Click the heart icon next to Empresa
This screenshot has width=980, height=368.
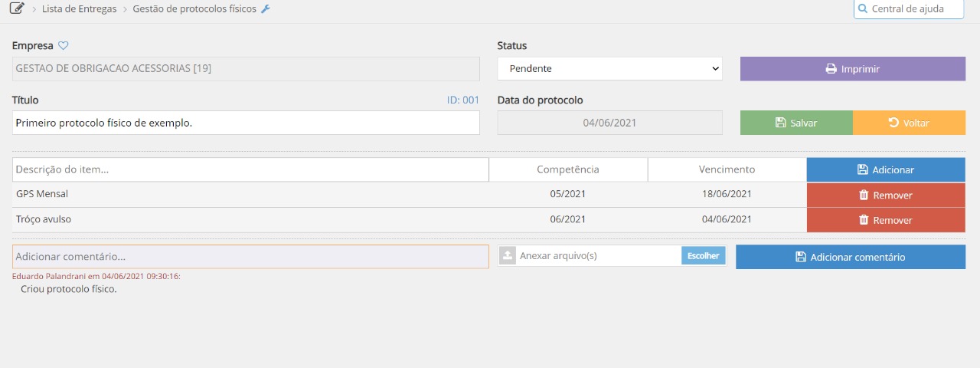[x=64, y=46]
